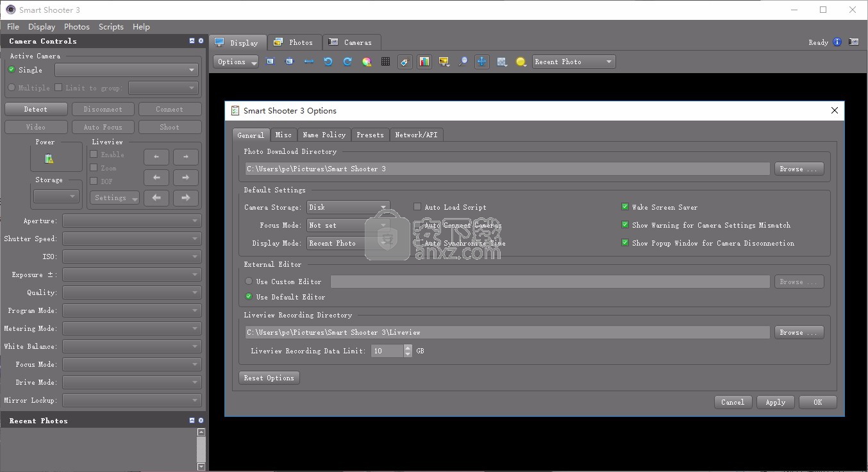This screenshot has width=868, height=472.
Task: Click the bottom-row large Liveview right arrow
Action: [186, 198]
